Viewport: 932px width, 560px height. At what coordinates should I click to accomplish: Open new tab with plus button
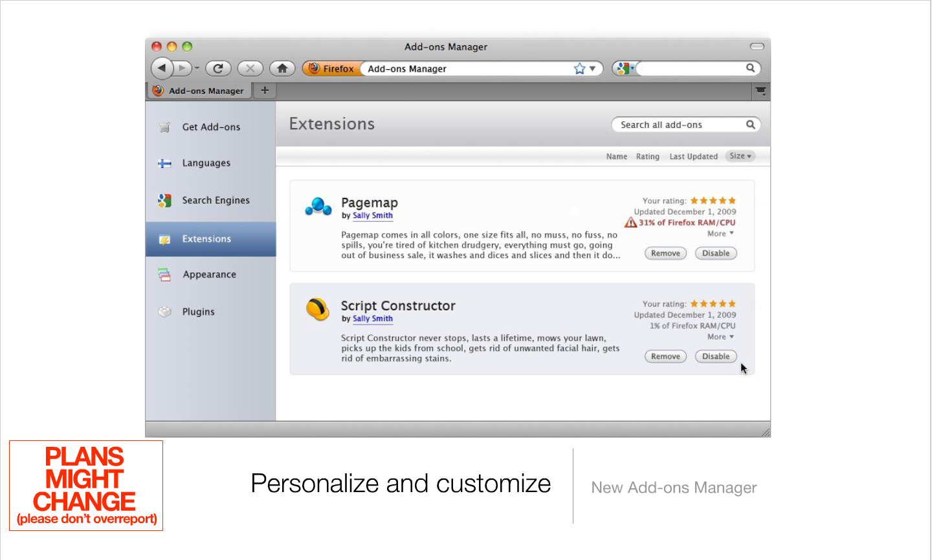pos(265,91)
